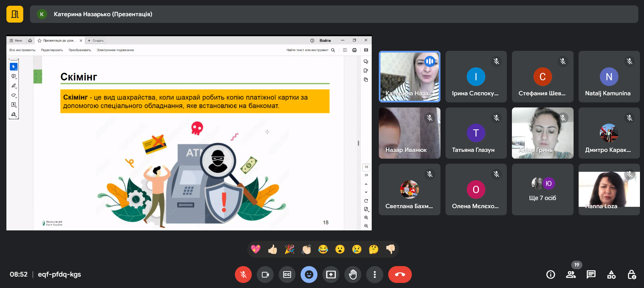Select Hanna Loza's video tile
Screen dimensions: 644x288
click(x=609, y=190)
